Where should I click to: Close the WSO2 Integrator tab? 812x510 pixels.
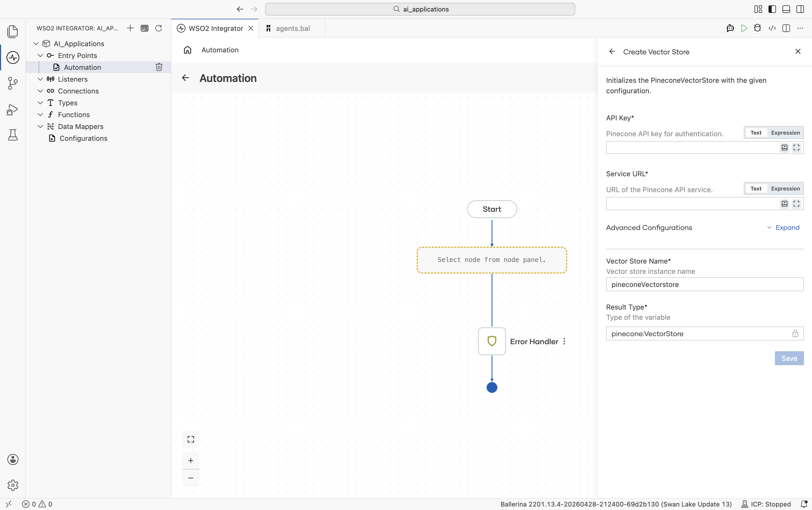point(251,28)
